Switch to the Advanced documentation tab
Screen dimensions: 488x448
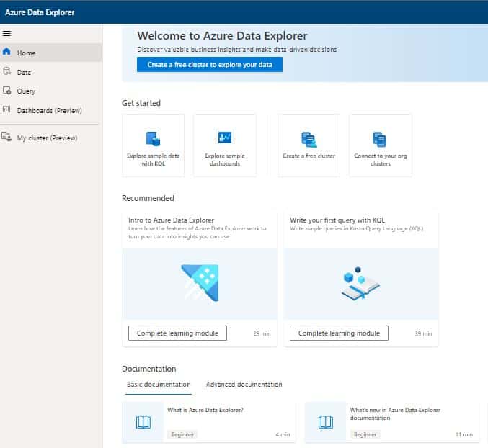[244, 385]
